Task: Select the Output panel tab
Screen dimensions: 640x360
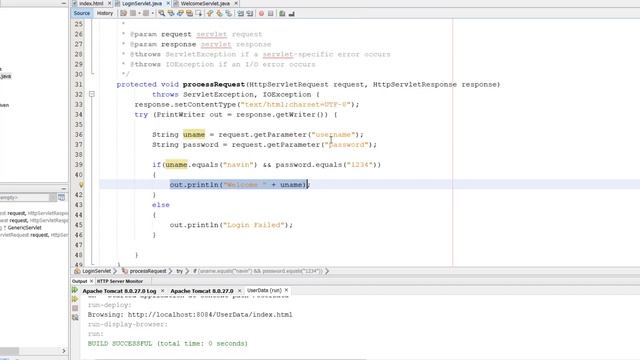Action: [x=79, y=281]
